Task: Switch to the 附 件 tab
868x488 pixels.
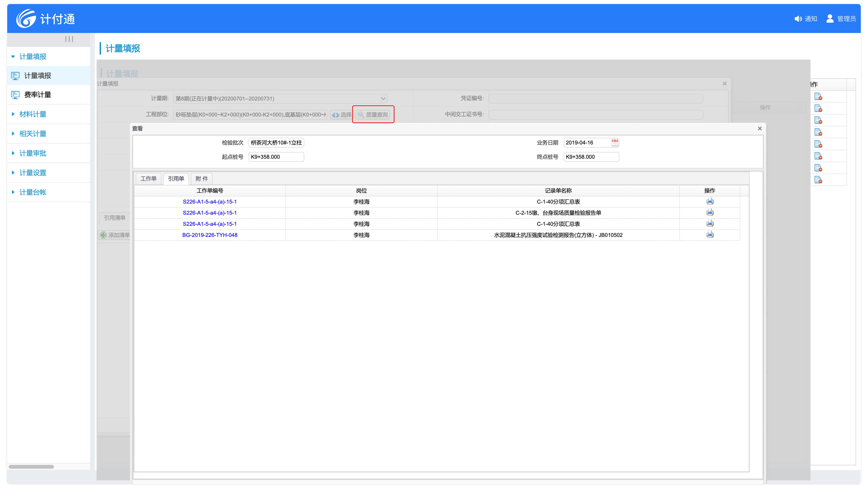Action: [201, 178]
